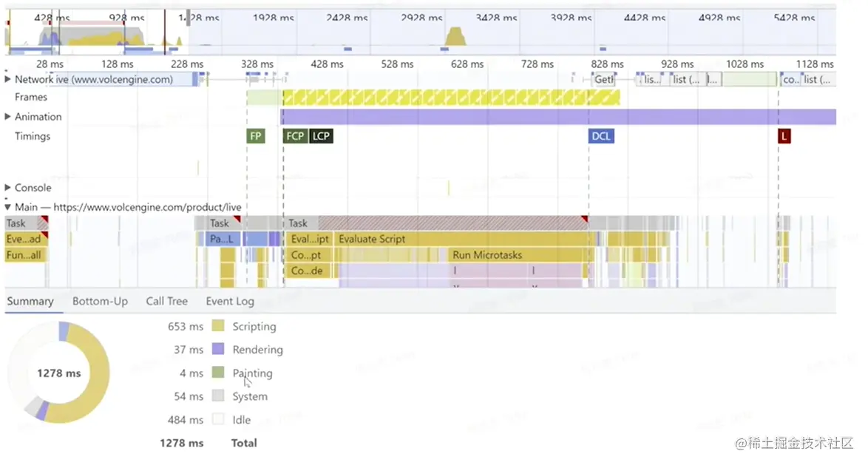Select the purple Animation bar
The width and height of the screenshot is (868, 465).
pyautogui.click(x=558, y=117)
